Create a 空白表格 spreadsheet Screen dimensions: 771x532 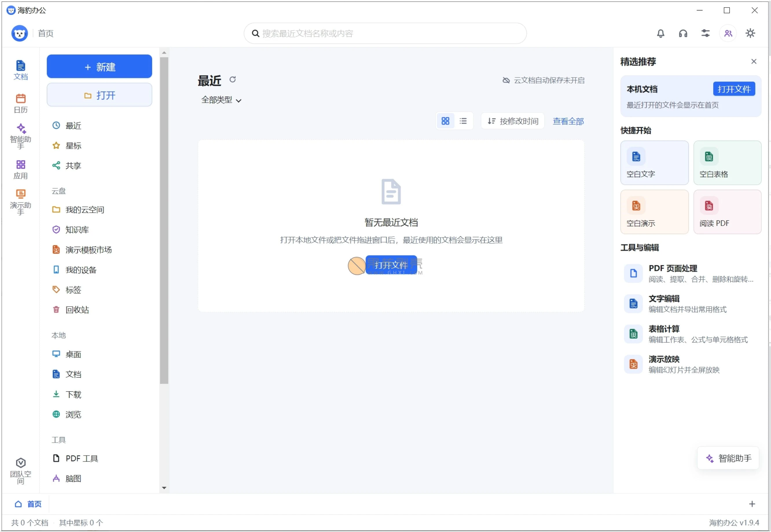(x=727, y=163)
